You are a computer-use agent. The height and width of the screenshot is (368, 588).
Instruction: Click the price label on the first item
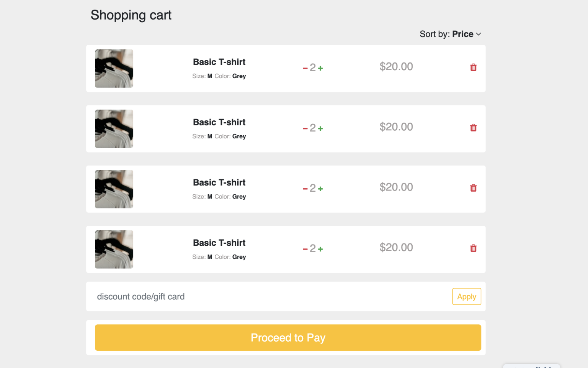(396, 67)
